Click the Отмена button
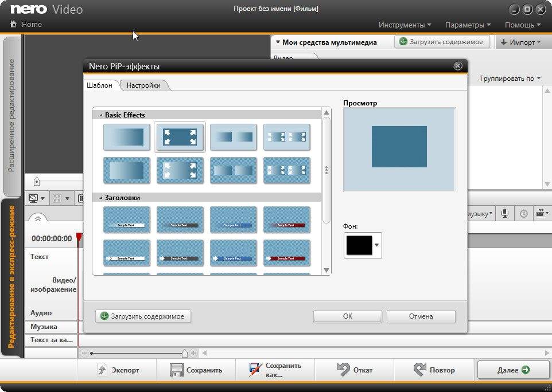The image size is (552, 392). coord(421,316)
